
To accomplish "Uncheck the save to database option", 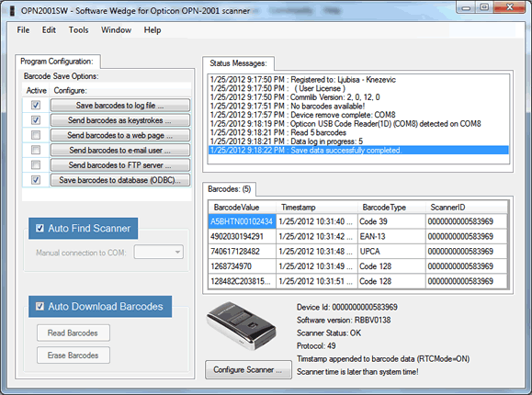I will tap(36, 180).
